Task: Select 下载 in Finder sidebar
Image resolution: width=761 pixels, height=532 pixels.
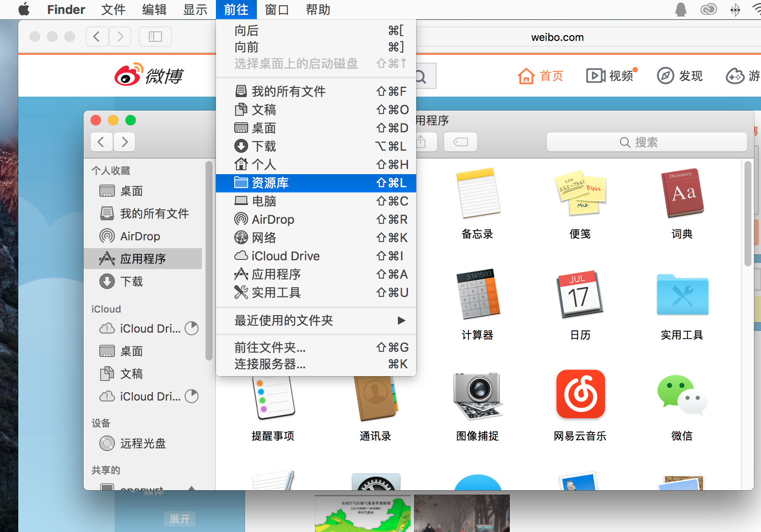Action: coord(143,281)
